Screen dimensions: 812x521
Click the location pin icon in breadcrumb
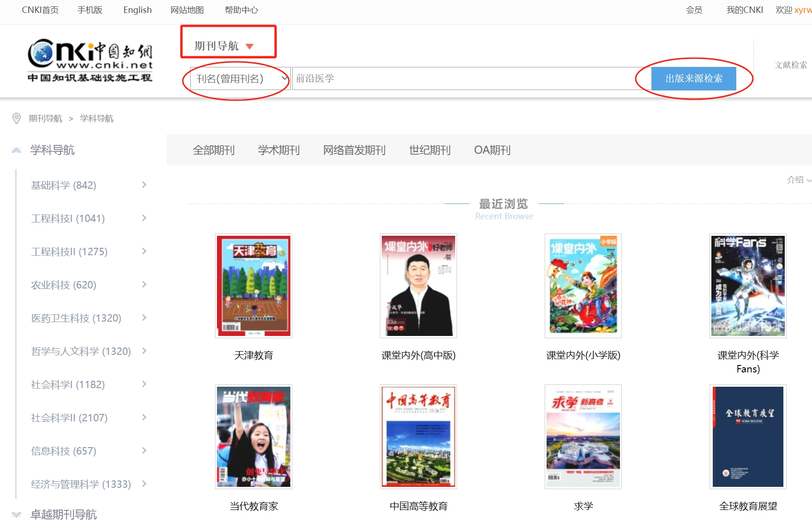tap(17, 119)
